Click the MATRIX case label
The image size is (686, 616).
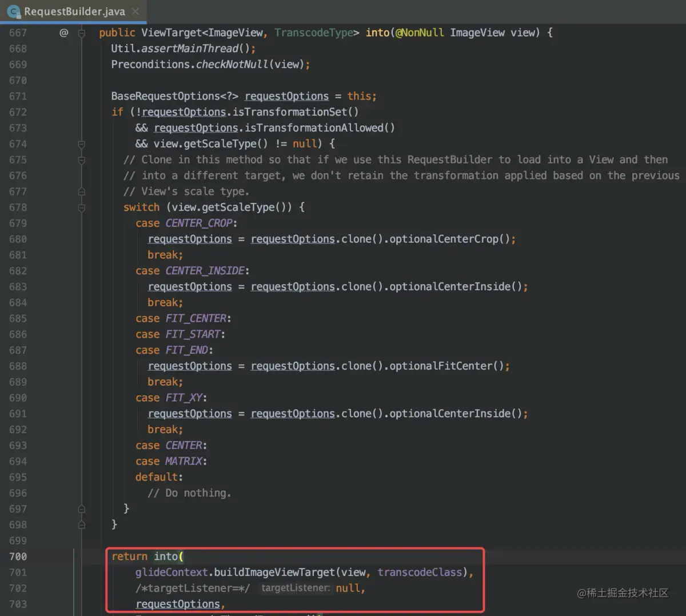[184, 461]
